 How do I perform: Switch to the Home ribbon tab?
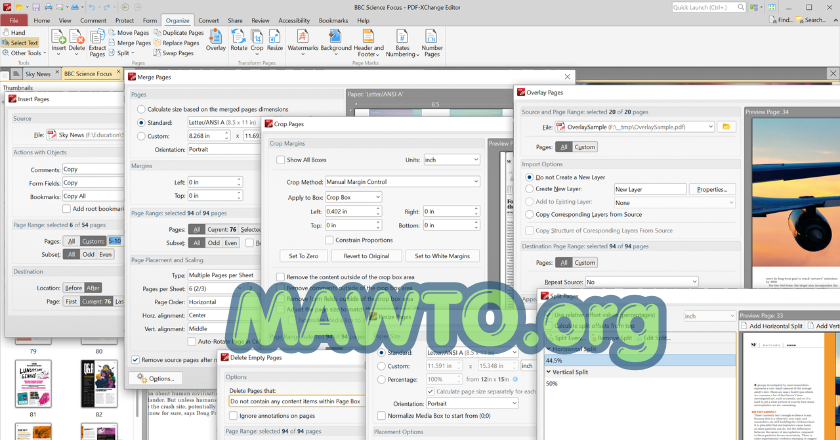42,20
